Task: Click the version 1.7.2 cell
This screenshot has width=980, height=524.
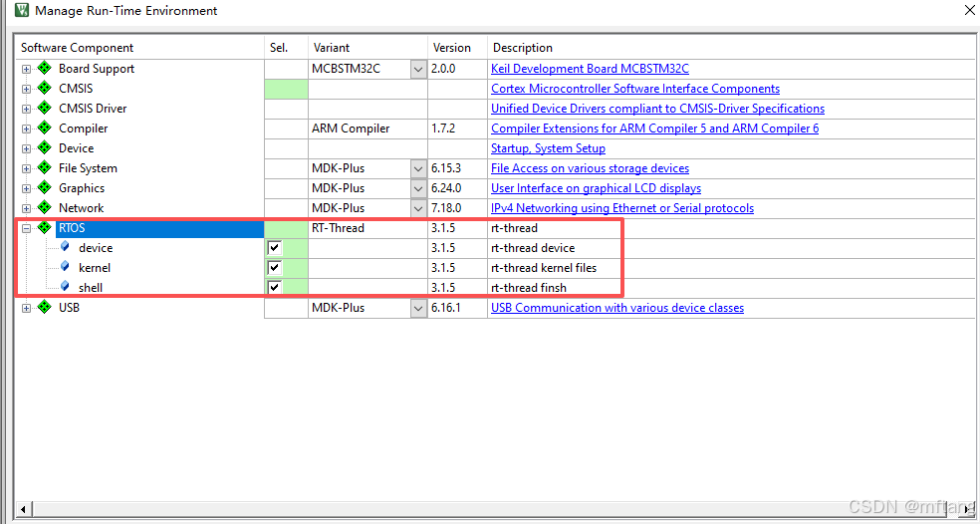Action: [457, 129]
